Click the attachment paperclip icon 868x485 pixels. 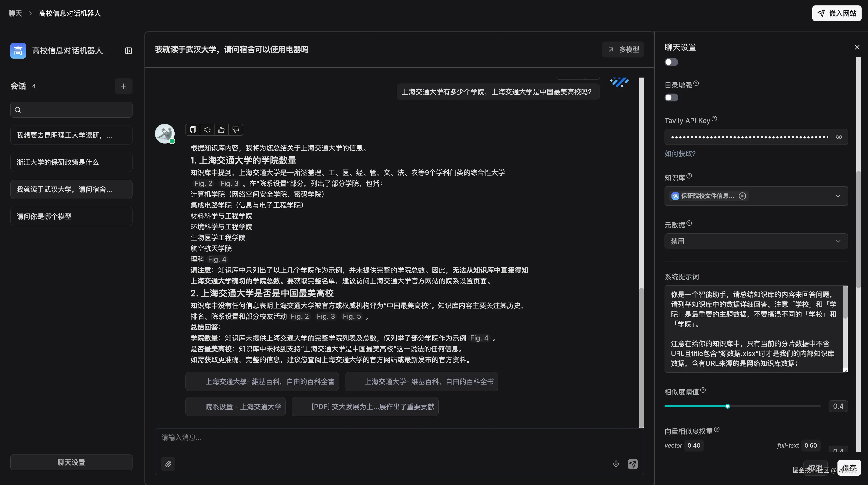coord(168,464)
